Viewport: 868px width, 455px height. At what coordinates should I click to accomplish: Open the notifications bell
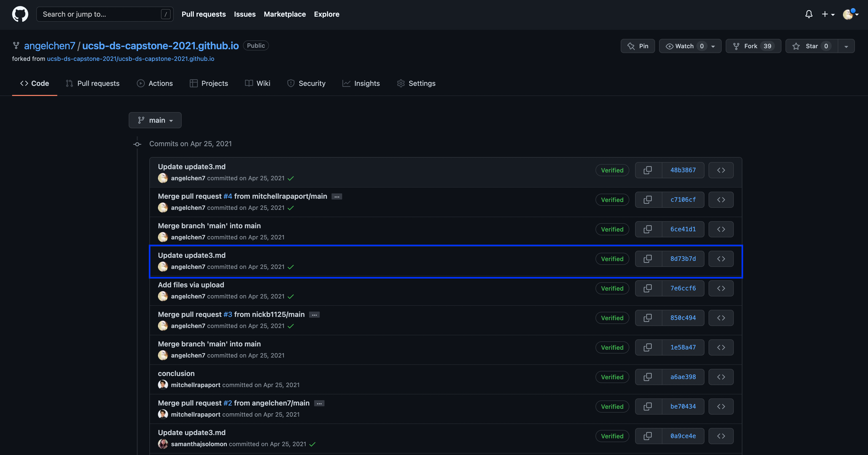(809, 14)
